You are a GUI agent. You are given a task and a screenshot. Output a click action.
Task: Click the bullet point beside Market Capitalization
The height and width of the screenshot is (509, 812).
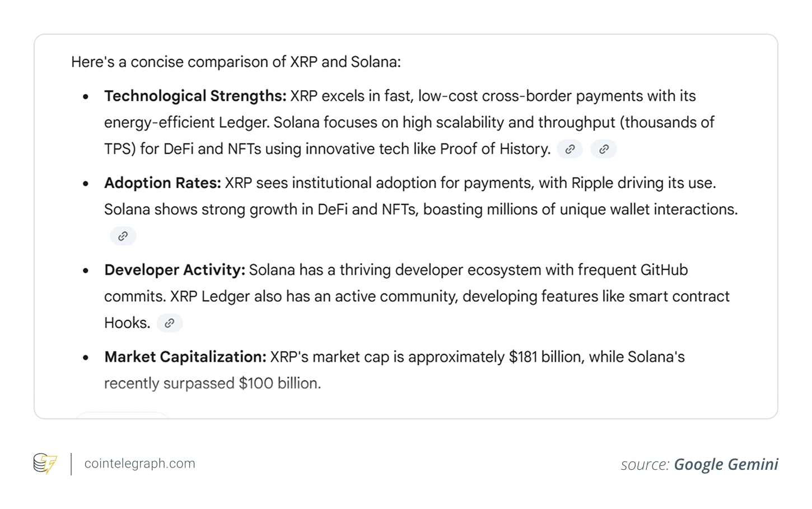86,358
